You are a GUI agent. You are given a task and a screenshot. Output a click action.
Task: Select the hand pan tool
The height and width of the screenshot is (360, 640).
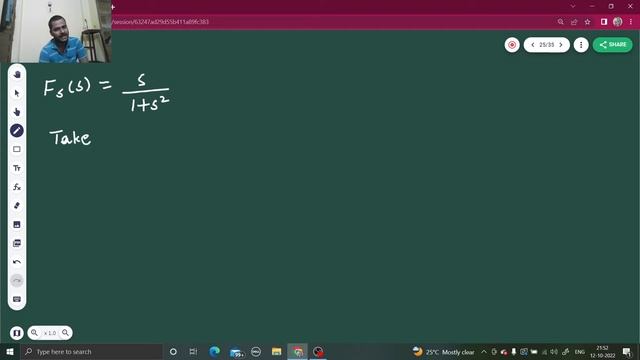(17, 75)
